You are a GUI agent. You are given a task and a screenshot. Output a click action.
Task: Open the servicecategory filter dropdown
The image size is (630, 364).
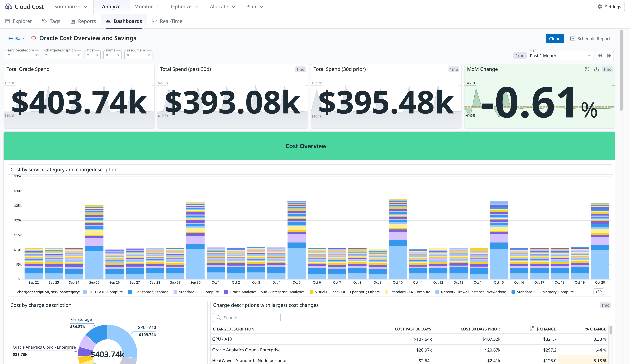coord(23,55)
